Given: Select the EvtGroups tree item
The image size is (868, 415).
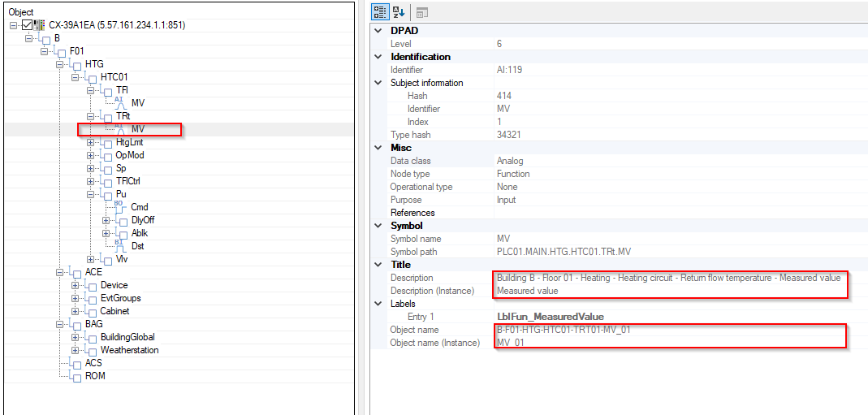Looking at the screenshot, I should (121, 298).
